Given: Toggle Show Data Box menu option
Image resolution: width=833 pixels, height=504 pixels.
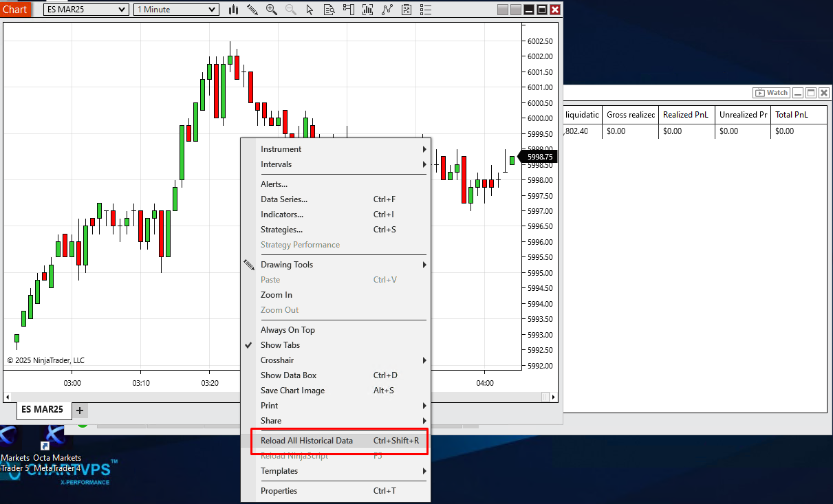Looking at the screenshot, I should click(288, 375).
